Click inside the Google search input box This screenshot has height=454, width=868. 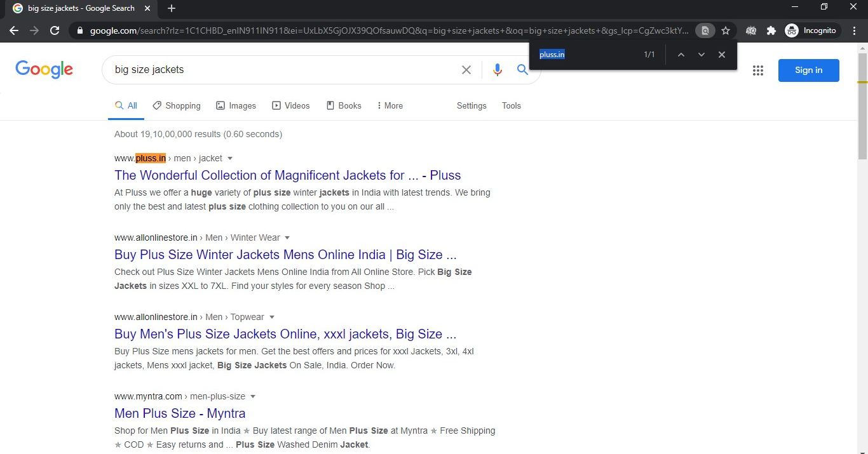(x=280, y=70)
